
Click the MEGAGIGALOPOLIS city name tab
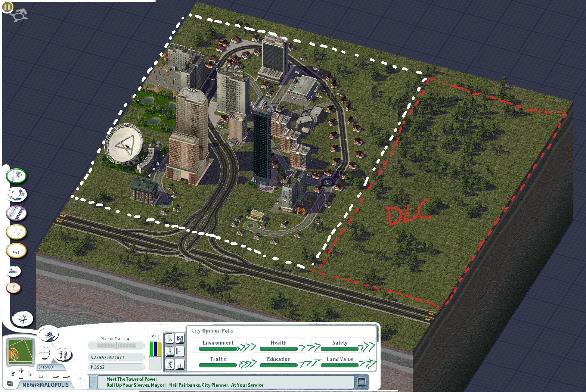[x=45, y=385]
